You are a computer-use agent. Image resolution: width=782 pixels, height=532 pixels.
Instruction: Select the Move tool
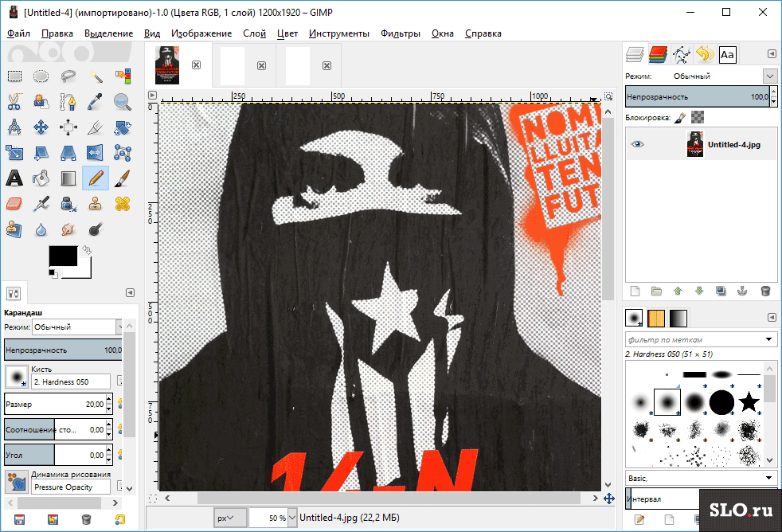click(x=41, y=127)
